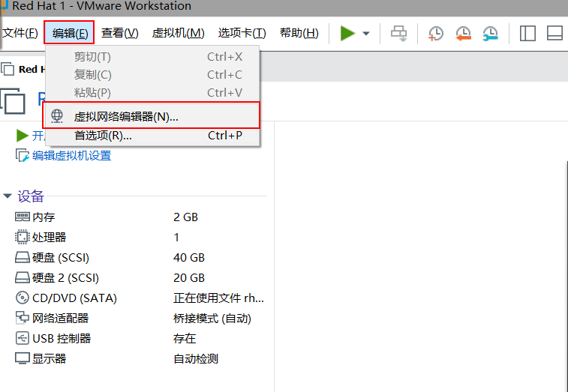568x392 pixels.
Task: Click the 显示器 monitor icon
Action: click(22, 358)
